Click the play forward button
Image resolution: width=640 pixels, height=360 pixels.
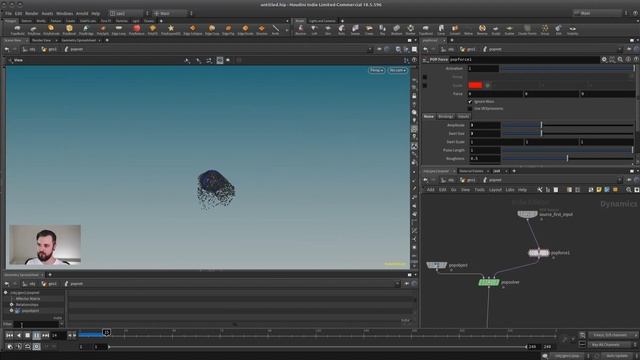(x=36, y=335)
